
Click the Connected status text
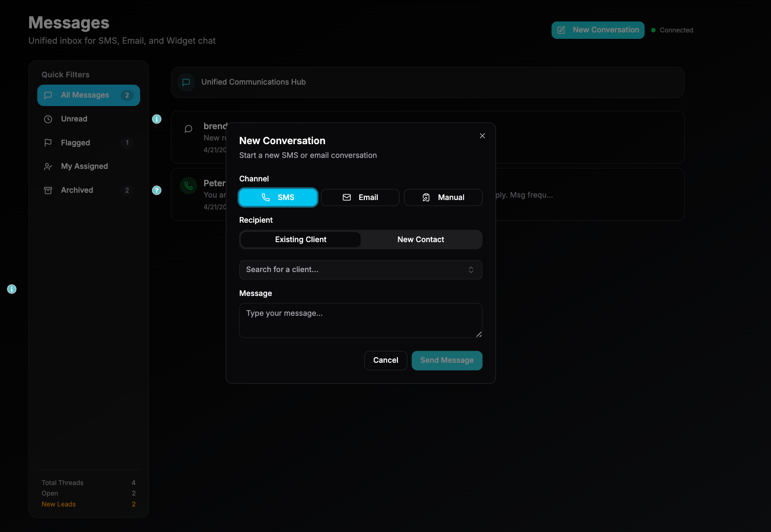(676, 30)
